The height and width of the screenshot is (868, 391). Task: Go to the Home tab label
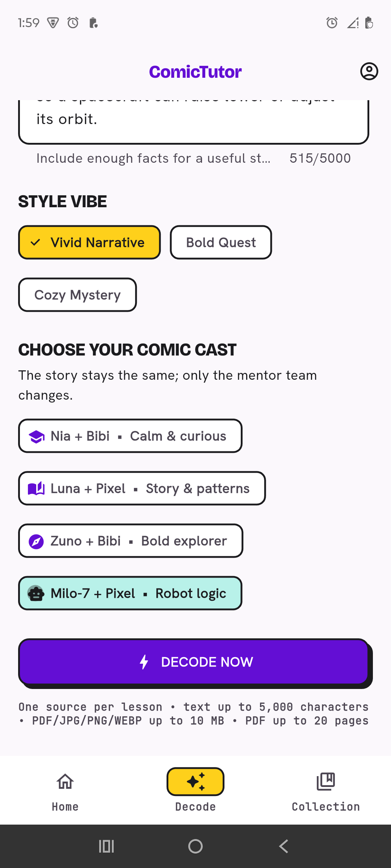[65, 807]
